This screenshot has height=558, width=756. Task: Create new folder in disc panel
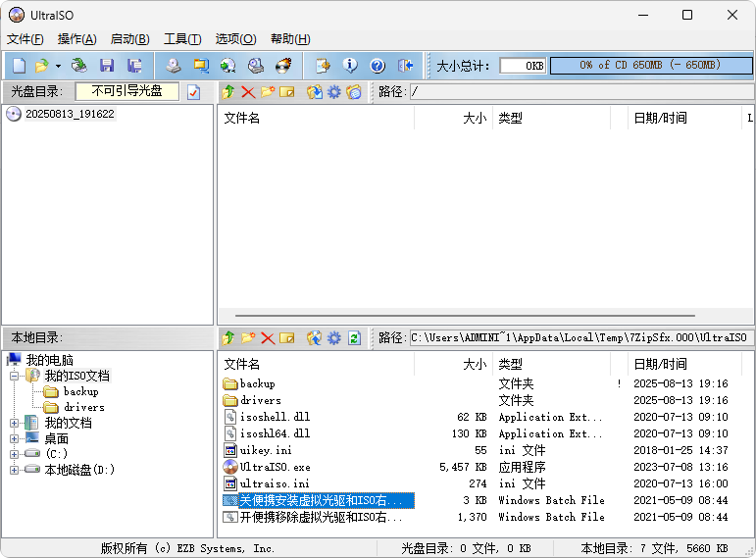(268, 91)
